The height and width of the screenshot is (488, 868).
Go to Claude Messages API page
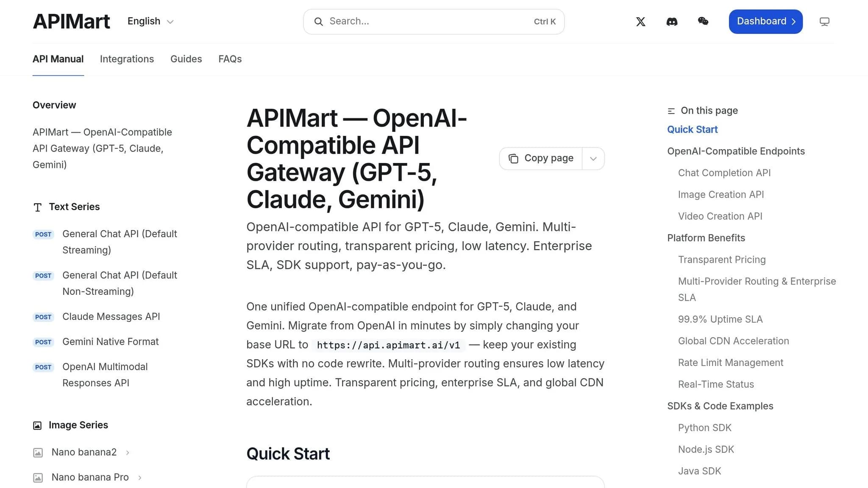tap(111, 316)
